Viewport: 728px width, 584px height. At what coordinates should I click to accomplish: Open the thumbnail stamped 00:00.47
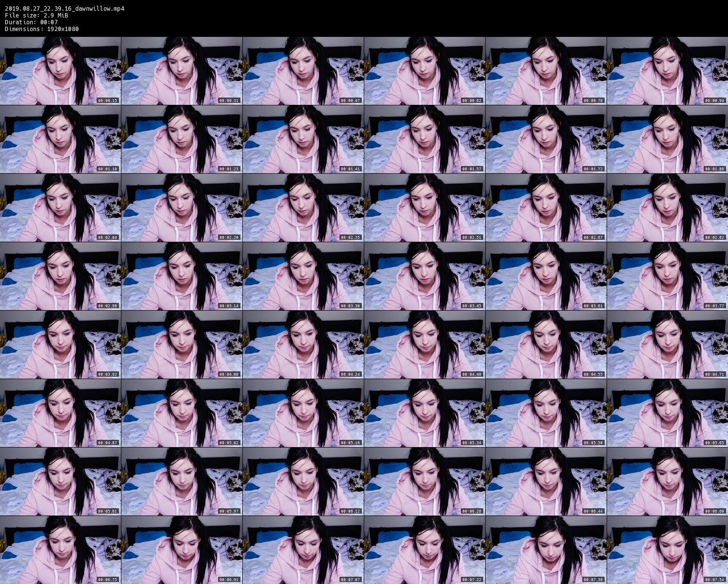[303, 71]
